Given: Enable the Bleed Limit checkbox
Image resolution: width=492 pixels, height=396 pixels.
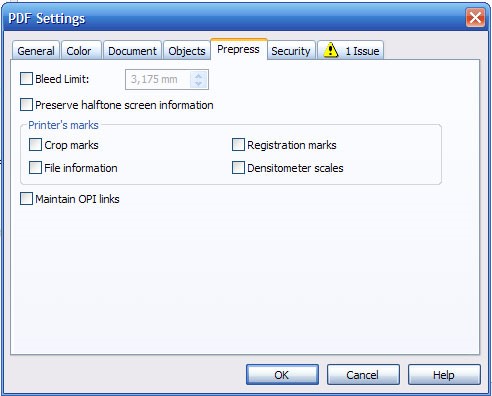Looking at the screenshot, I should pos(26,79).
